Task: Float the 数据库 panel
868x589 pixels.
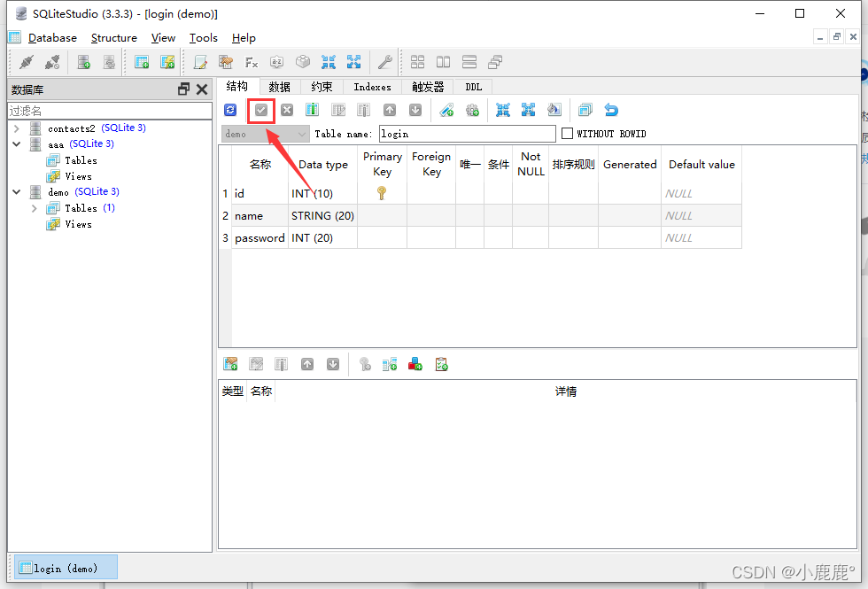Action: 184,89
